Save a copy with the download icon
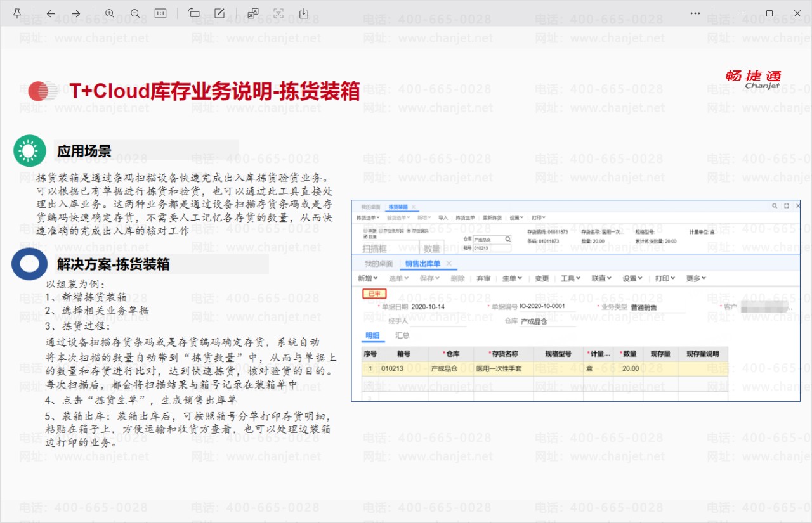The image size is (812, 523). click(304, 13)
